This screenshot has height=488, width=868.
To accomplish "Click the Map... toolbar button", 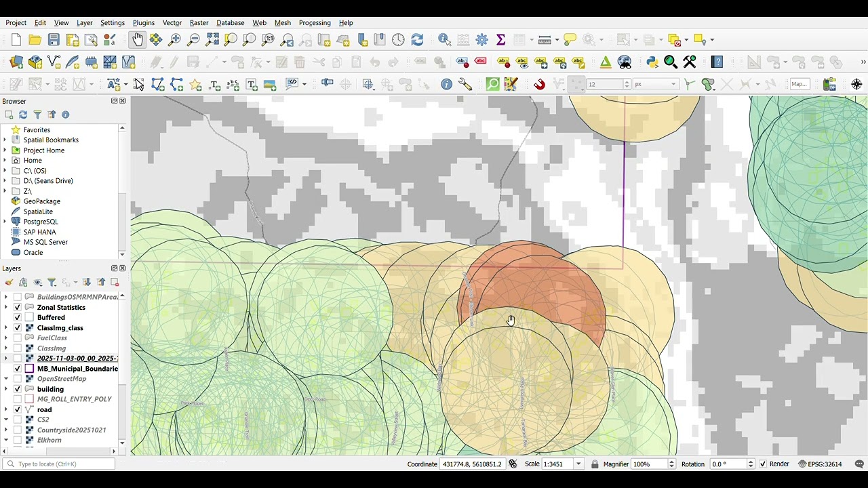I will [x=800, y=85].
